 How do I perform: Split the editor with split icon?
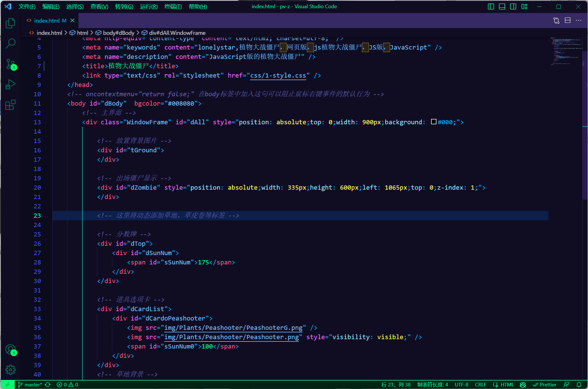point(568,20)
